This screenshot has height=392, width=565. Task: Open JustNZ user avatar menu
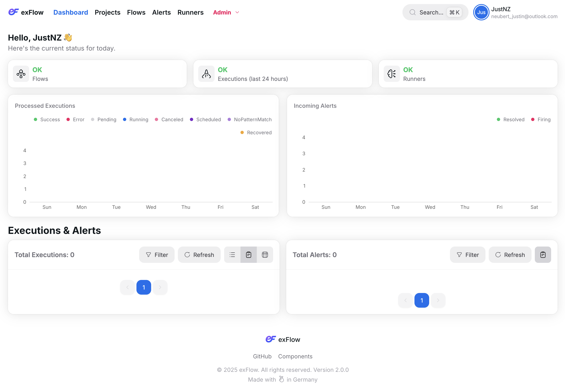481,12
